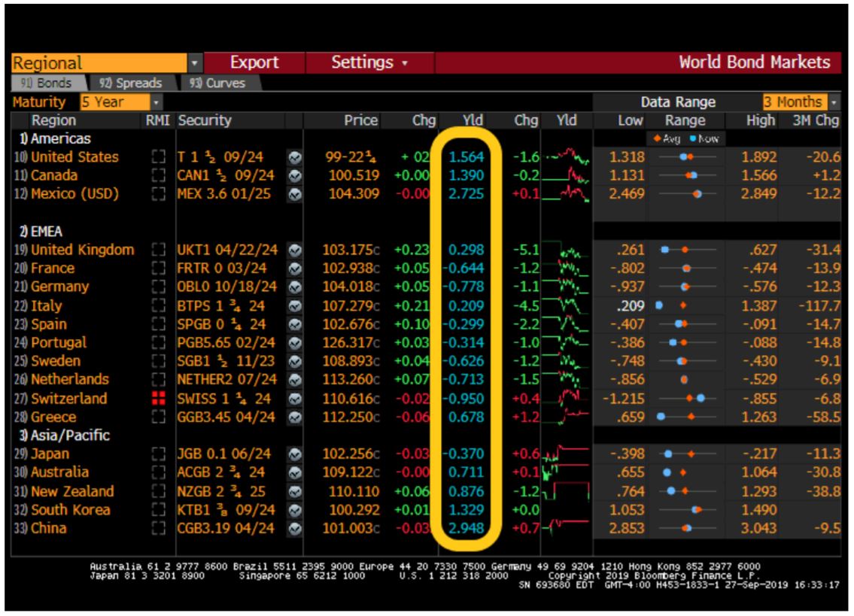Click the chart icon in the United States row
This screenshot has height=616, width=854.
[x=295, y=158]
